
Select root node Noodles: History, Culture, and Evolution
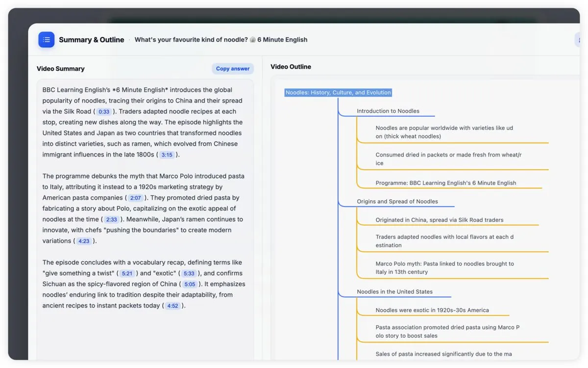(x=338, y=92)
